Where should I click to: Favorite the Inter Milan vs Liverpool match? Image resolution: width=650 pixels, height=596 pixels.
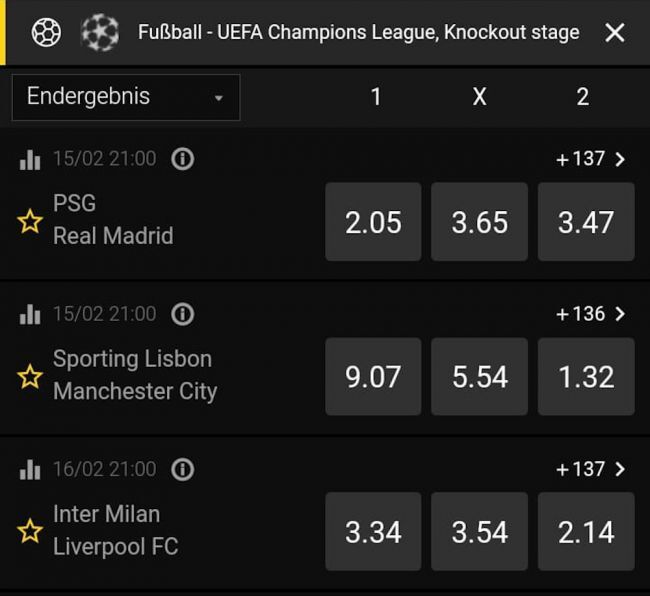pyautogui.click(x=30, y=531)
